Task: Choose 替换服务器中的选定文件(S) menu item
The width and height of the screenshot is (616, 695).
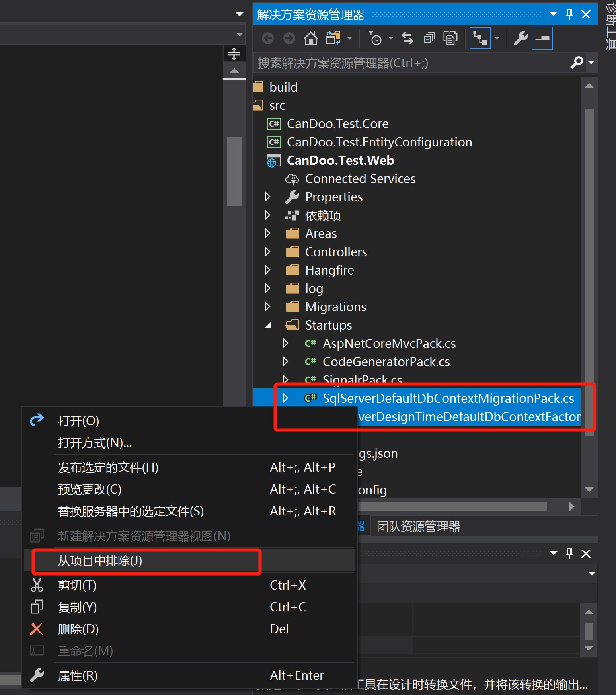Action: coord(189,511)
